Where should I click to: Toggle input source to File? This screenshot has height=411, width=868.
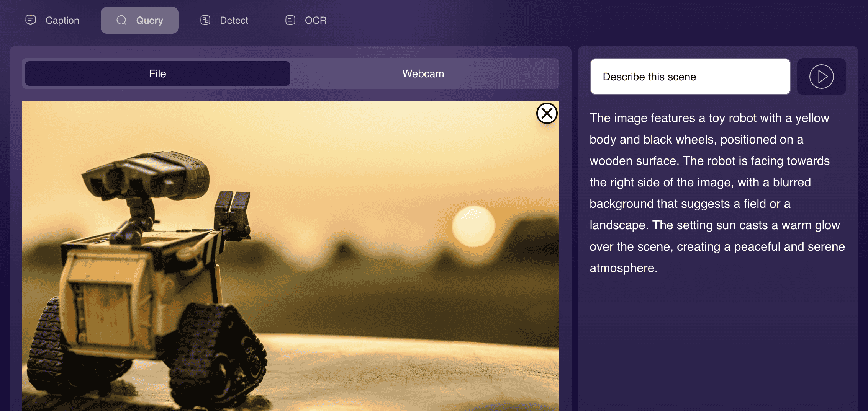(x=157, y=73)
